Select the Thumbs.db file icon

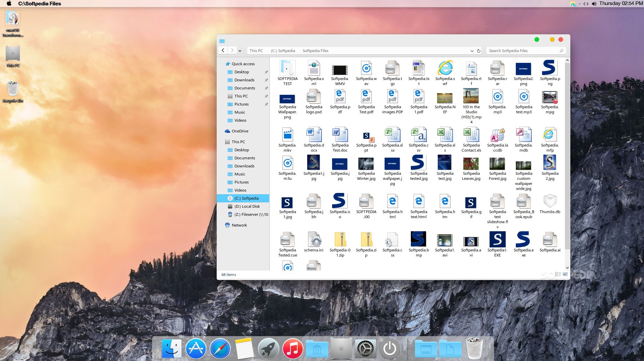549,202
